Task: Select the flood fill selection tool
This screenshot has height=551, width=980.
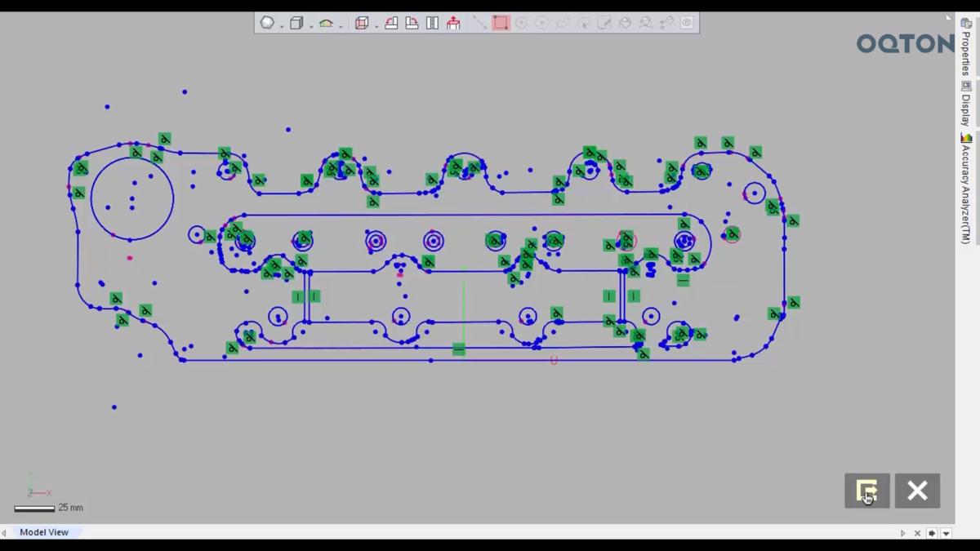Action: click(x=625, y=23)
